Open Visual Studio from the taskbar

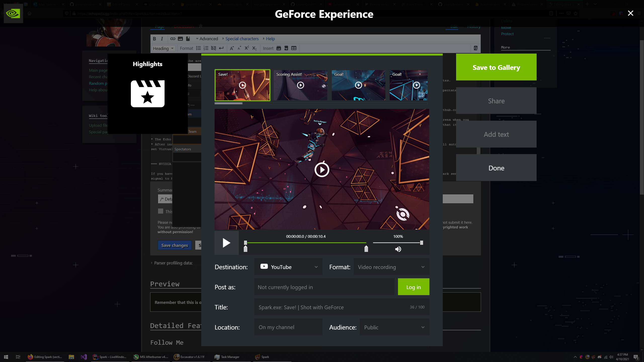(x=84, y=357)
